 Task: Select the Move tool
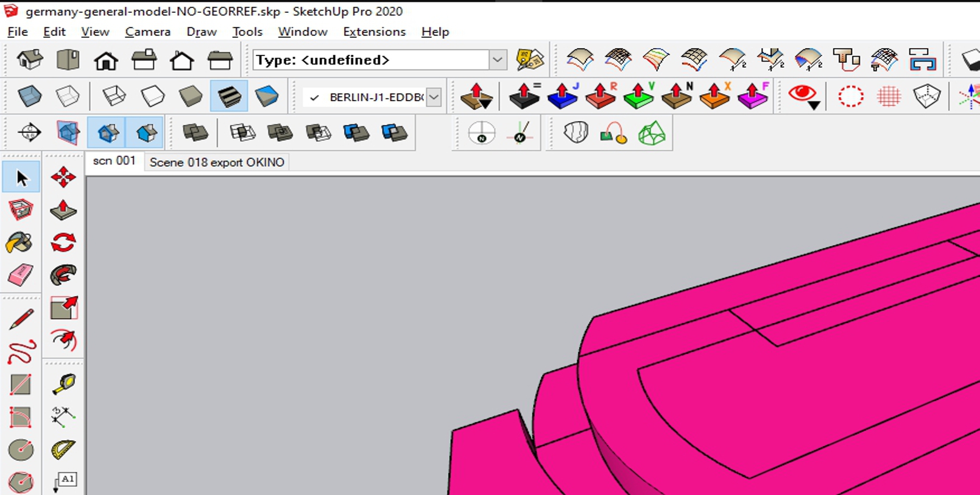(x=63, y=177)
